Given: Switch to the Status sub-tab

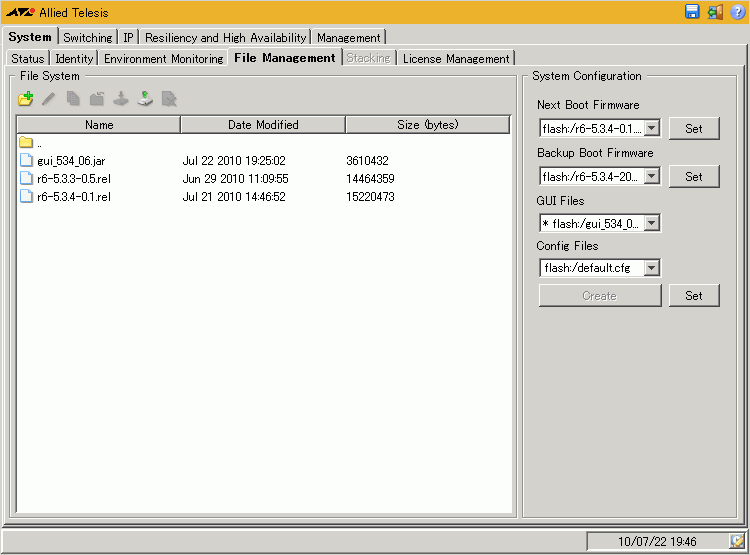Looking at the screenshot, I should pos(28,58).
